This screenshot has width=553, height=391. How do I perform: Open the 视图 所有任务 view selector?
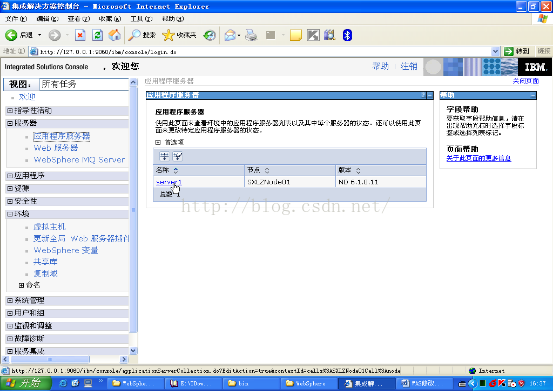click(84, 84)
